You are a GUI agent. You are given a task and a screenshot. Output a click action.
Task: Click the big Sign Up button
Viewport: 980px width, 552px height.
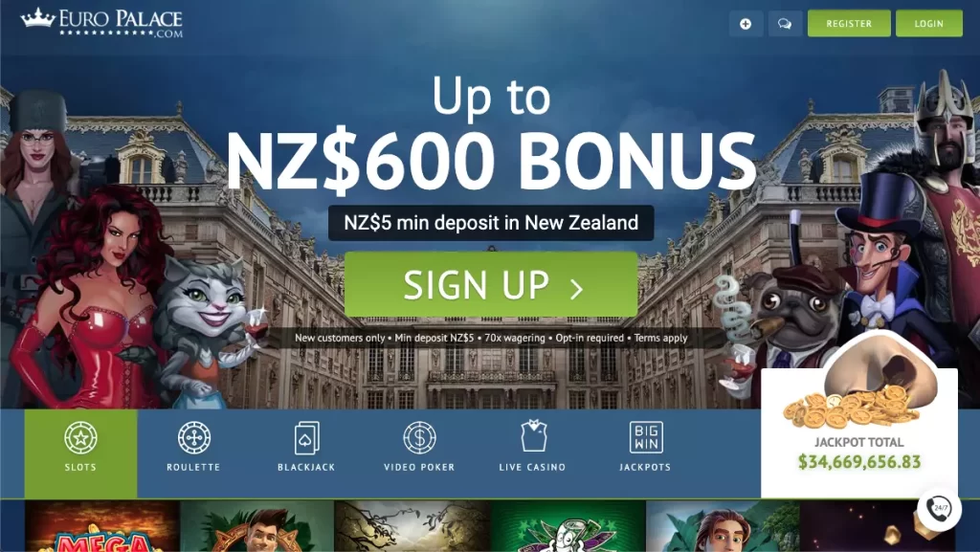[491, 285]
